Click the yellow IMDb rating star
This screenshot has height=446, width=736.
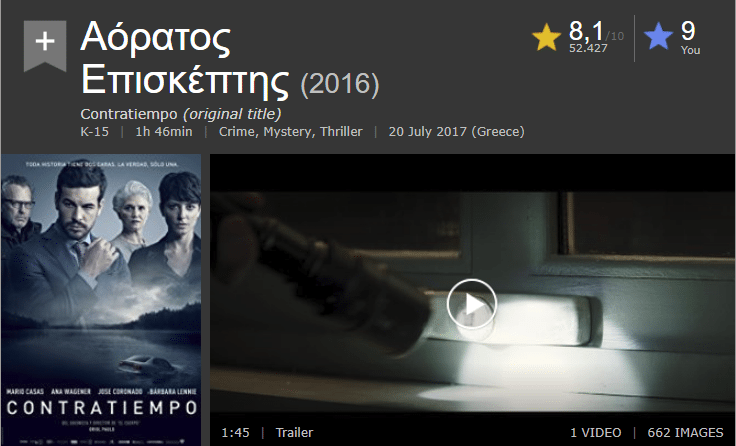(x=546, y=38)
